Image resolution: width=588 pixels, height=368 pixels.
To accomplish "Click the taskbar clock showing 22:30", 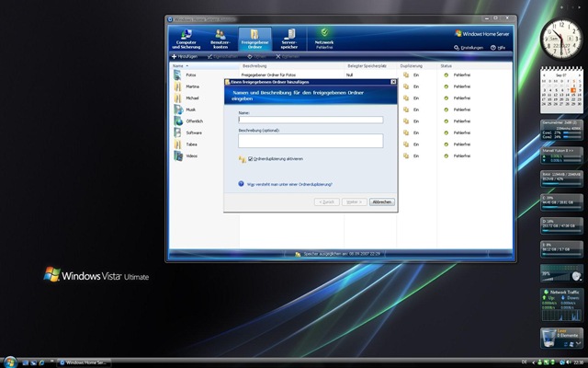I will coord(578,362).
